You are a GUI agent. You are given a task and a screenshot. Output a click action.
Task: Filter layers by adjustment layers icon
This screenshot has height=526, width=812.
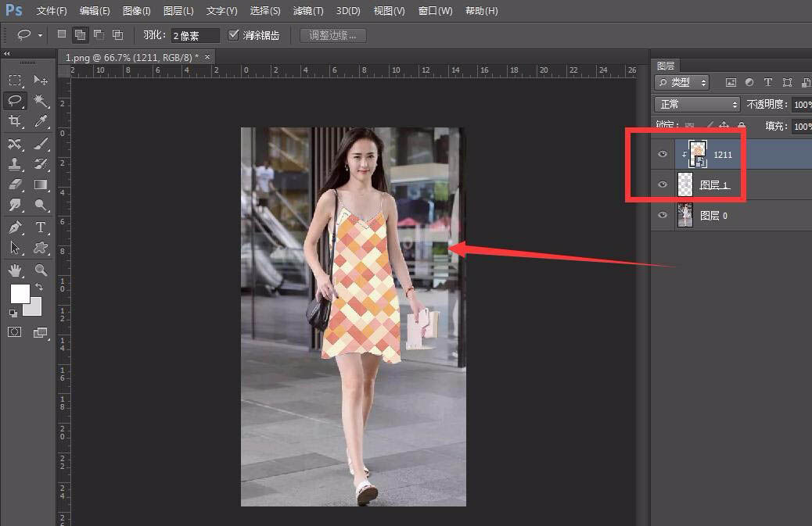pos(749,82)
